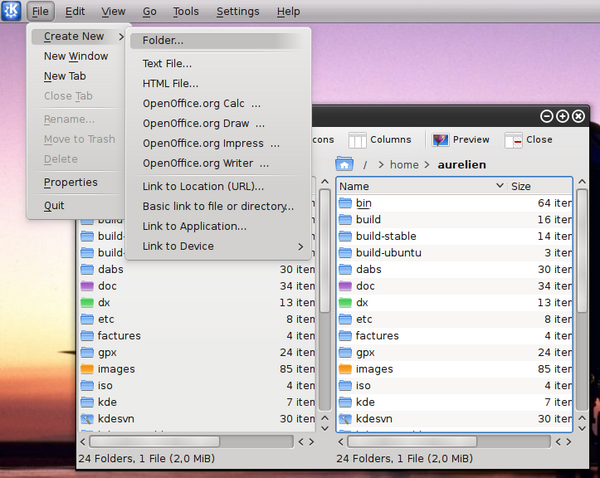Click the arrow between home and aurelien
This screenshot has height=478, width=600.
coord(426,164)
